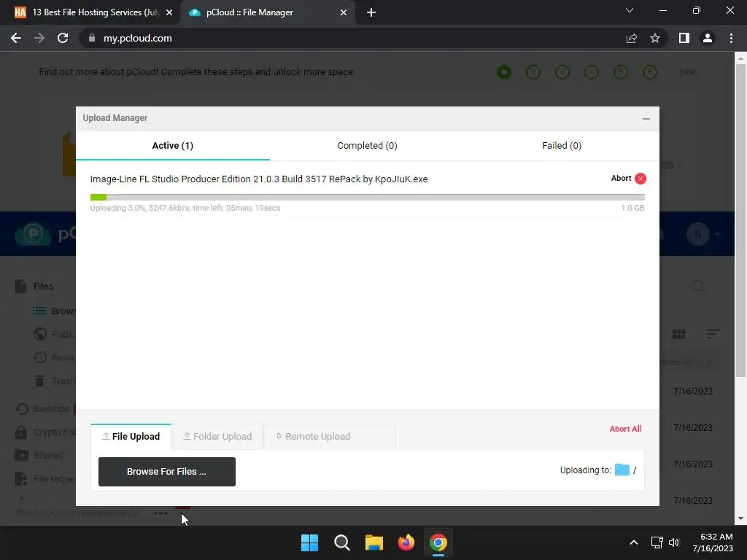Open a new browser tab
This screenshot has height=560, width=747.
[371, 12]
